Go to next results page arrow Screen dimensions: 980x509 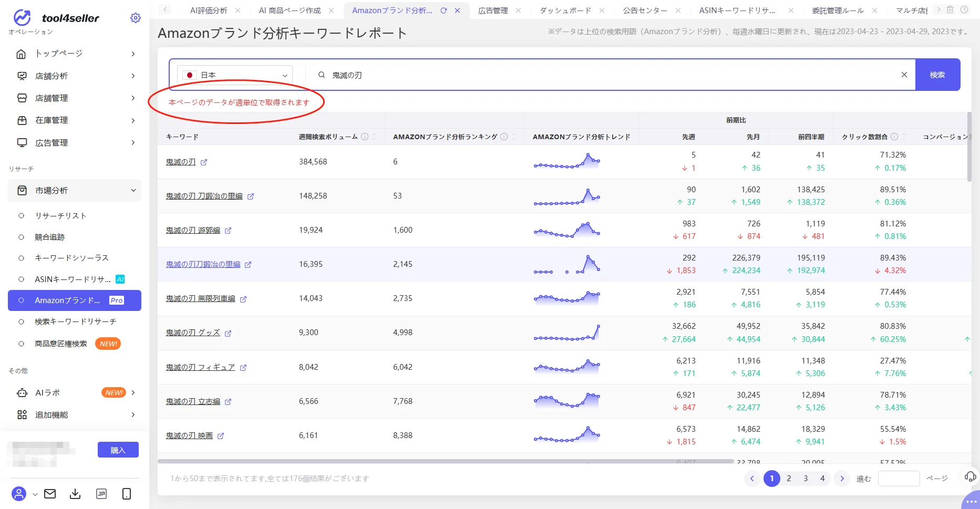point(842,479)
